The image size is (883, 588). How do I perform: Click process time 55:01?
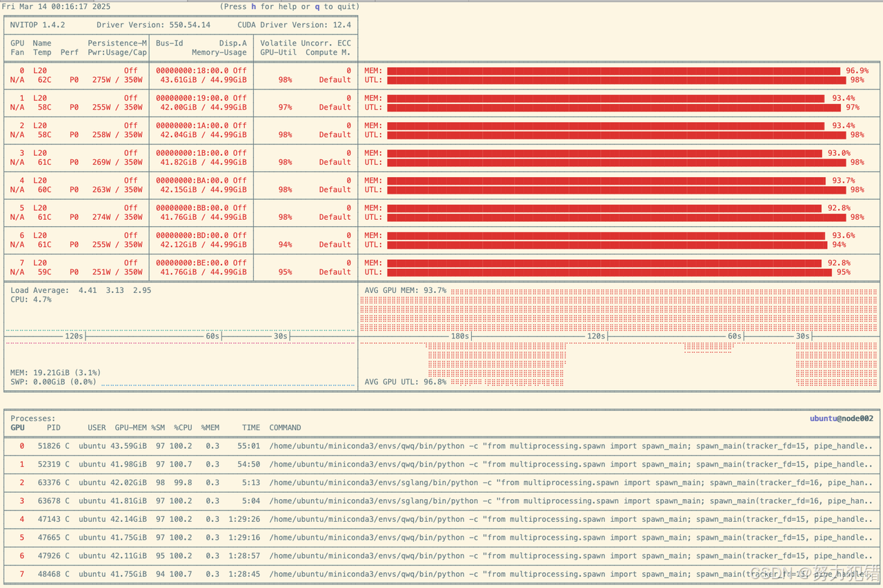[248, 446]
